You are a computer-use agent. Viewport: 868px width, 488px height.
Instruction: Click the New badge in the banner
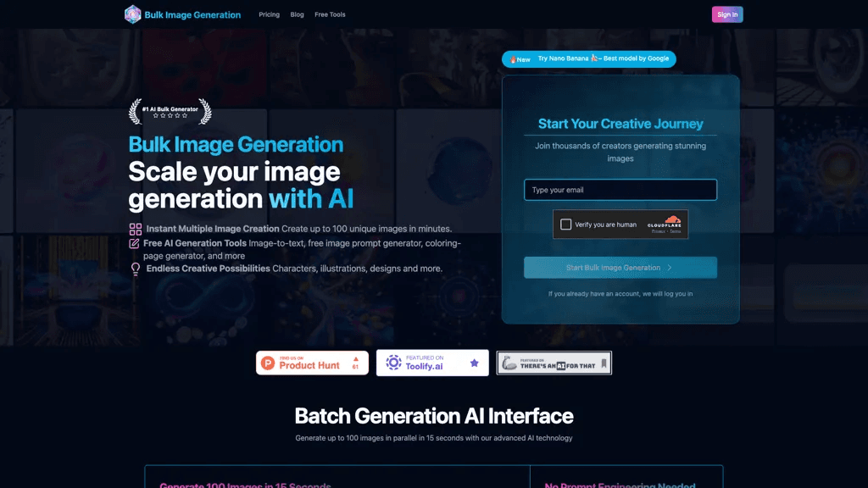tap(520, 59)
